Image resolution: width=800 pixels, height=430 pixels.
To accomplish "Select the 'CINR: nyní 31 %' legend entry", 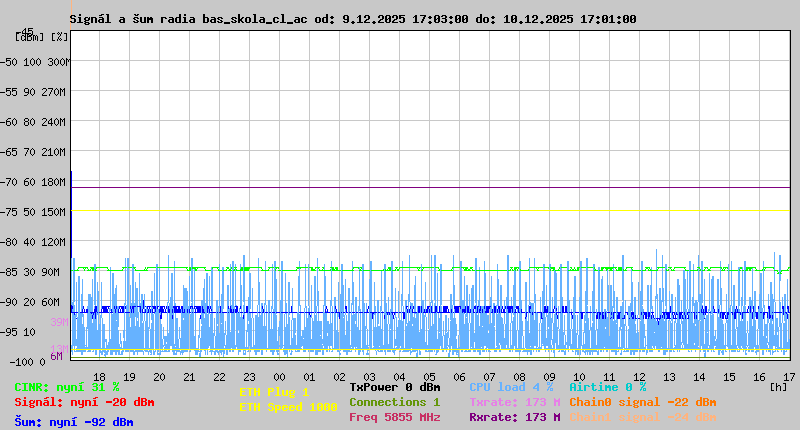I will pos(67,388).
